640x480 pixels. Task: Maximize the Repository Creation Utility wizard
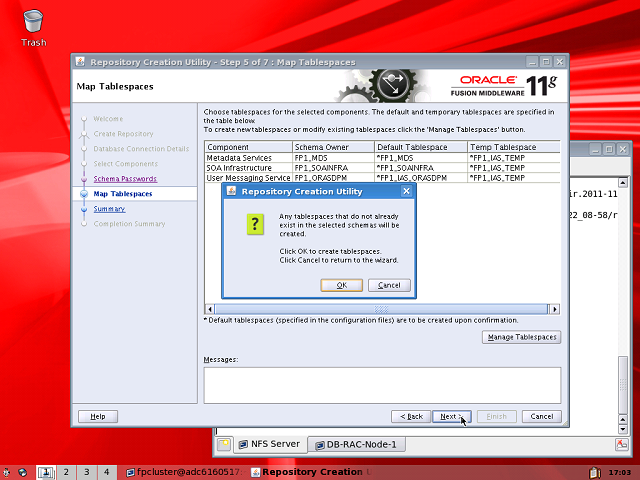click(546, 62)
